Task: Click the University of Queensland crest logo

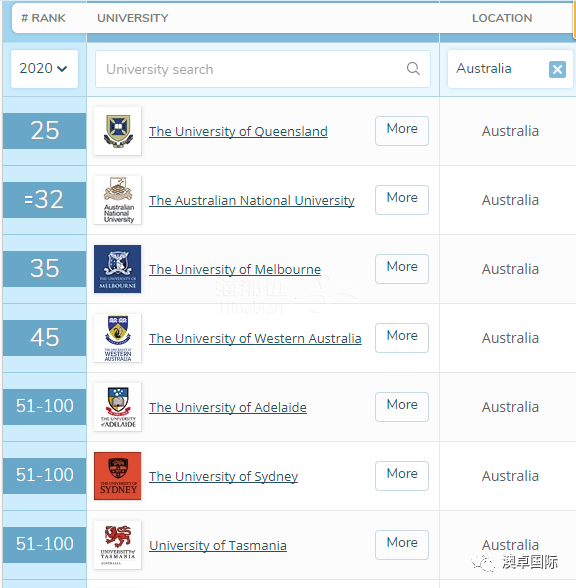Action: tap(118, 131)
